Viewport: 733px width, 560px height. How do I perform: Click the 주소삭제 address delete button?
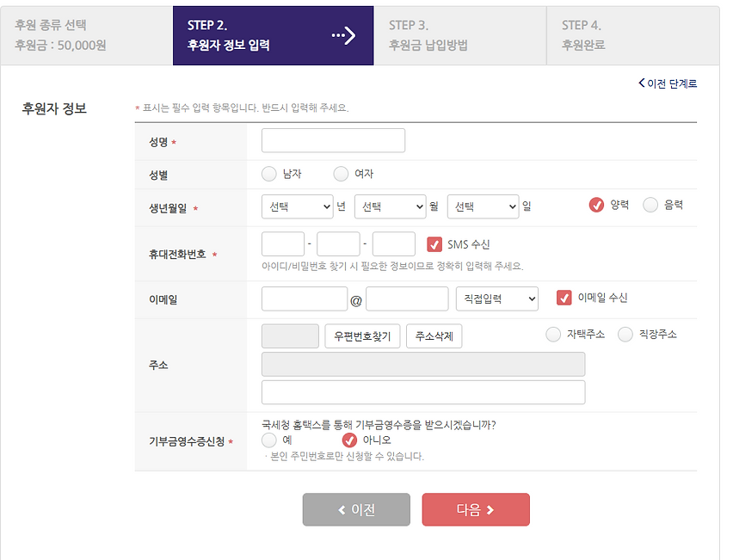pyautogui.click(x=433, y=335)
